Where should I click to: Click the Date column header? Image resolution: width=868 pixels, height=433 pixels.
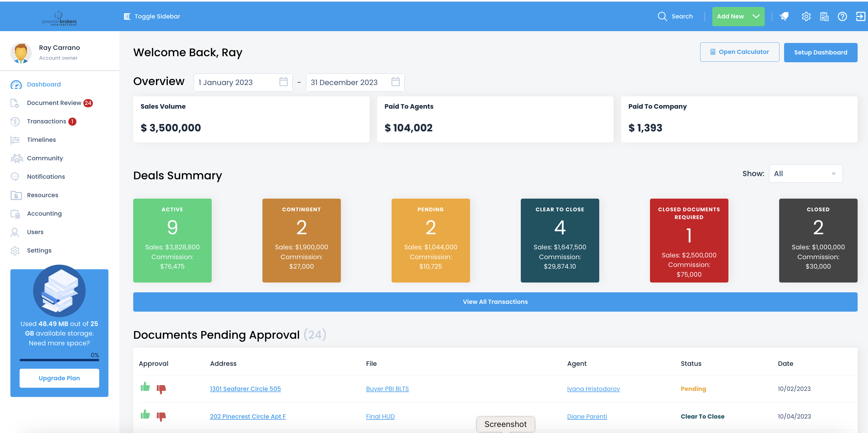pyautogui.click(x=785, y=364)
